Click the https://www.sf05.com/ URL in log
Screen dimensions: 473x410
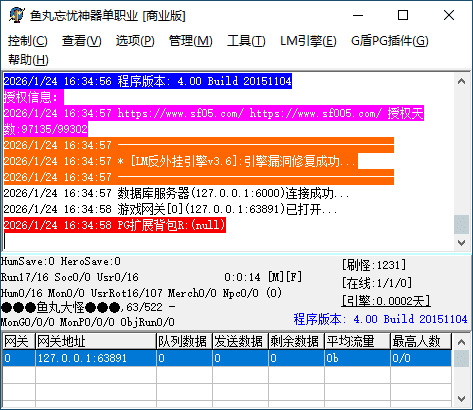click(x=181, y=113)
